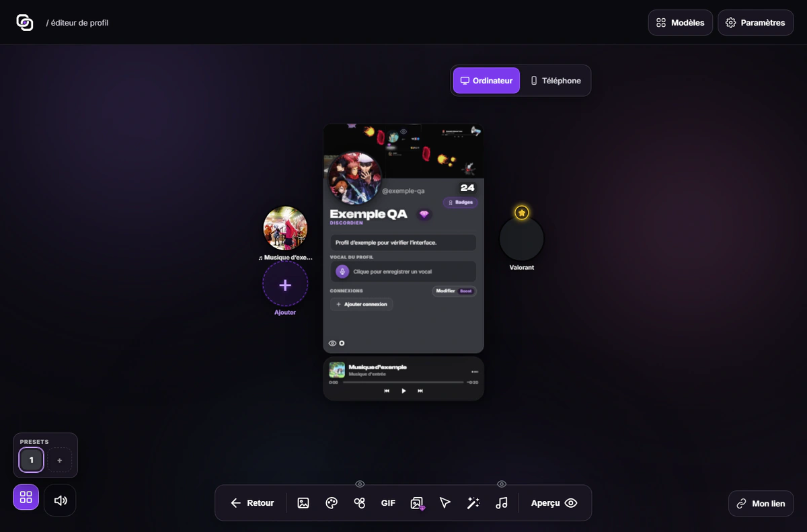Click the Modifier Boost pill
Viewport: 807px width, 532px height.
click(455, 291)
